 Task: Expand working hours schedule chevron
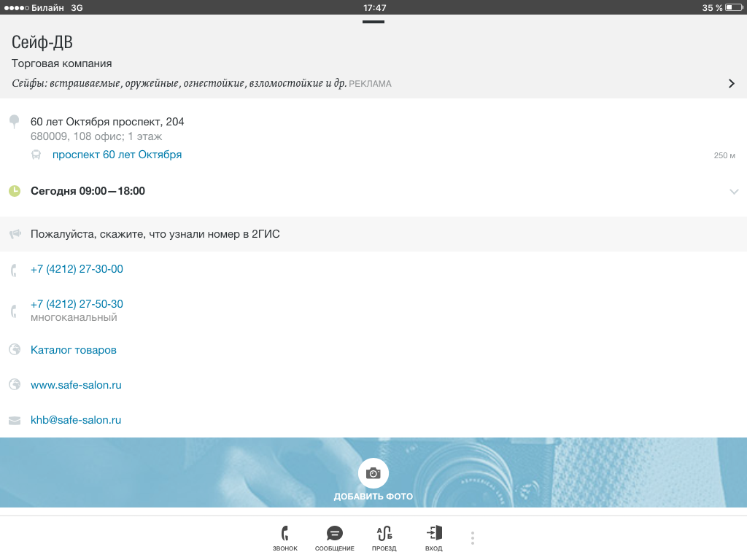(734, 191)
